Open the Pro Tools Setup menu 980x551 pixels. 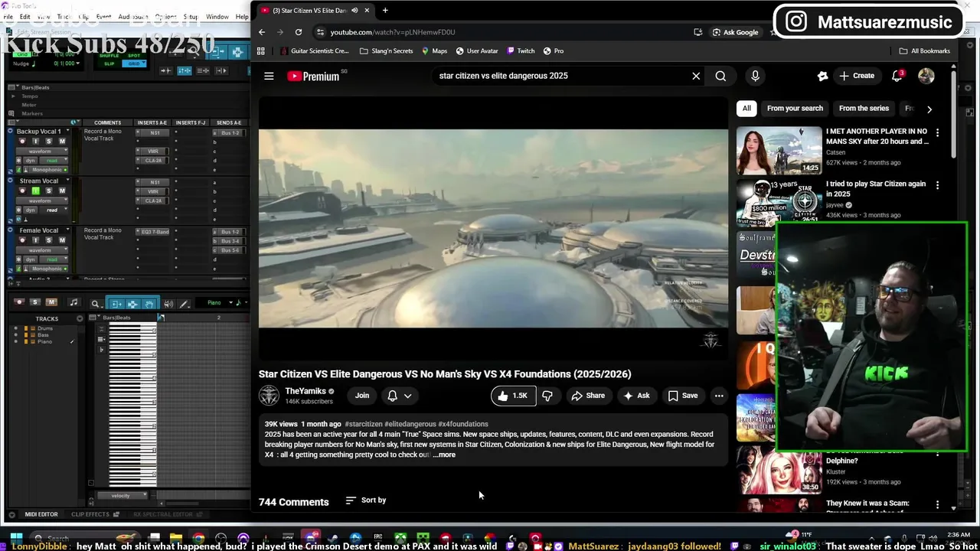[x=191, y=17]
